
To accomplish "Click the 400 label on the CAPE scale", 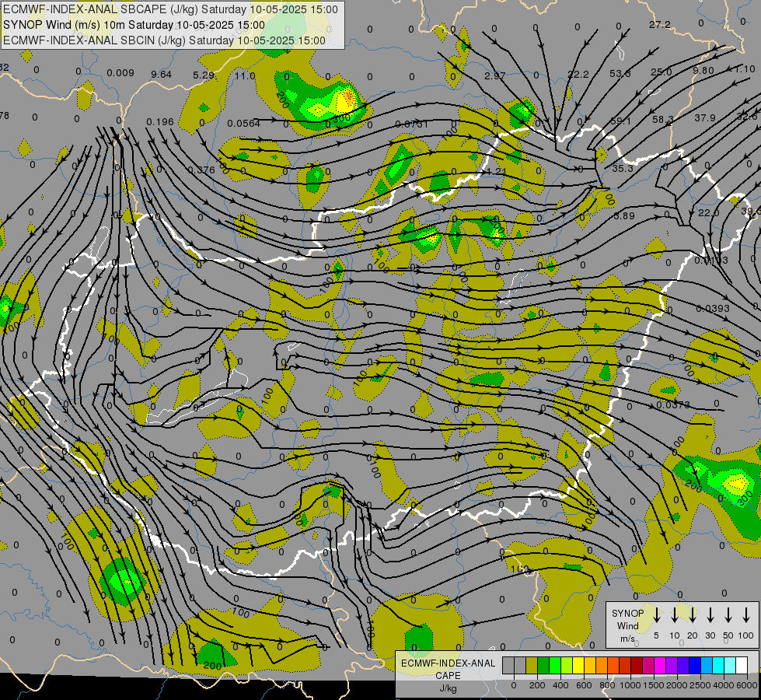I will coord(560,685).
